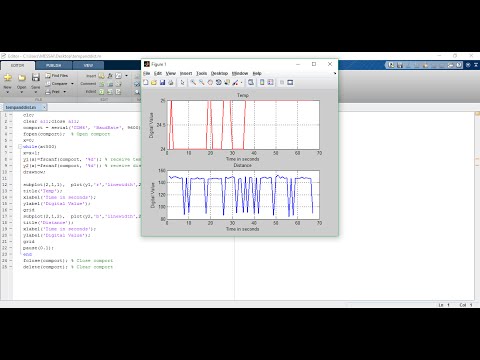480x360 pixels.
Task: Click the first Insert section icon
Action: click(x=101, y=76)
